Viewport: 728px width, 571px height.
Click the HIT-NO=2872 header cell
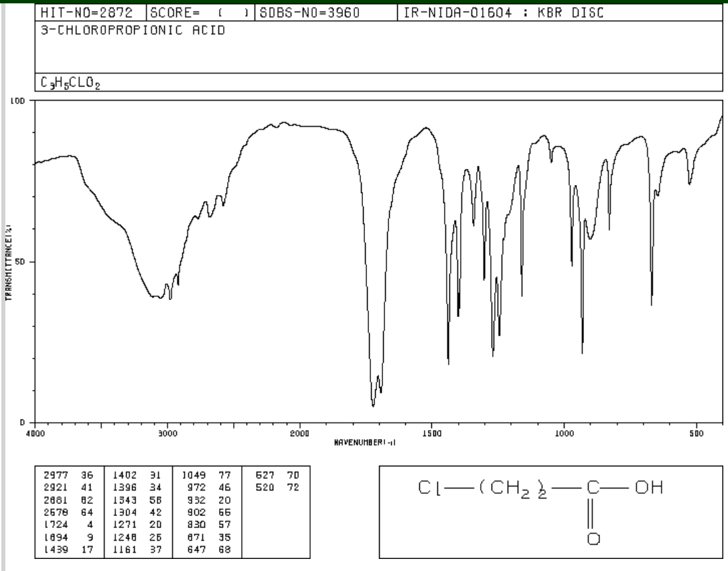tap(88, 14)
